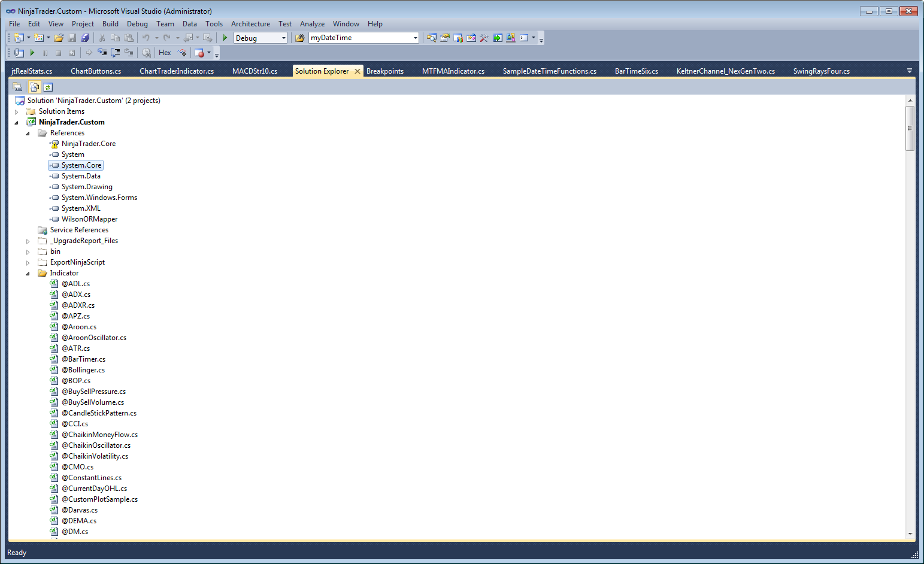Click Continue in the debug toolbar

[x=32, y=53]
